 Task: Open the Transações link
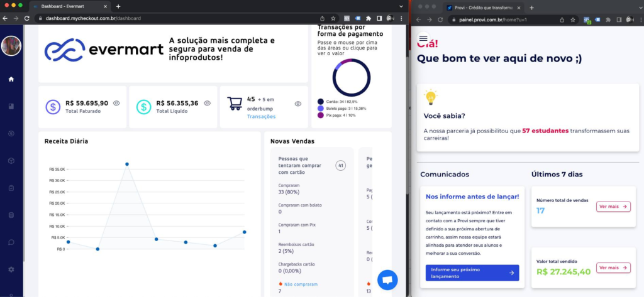coord(261,117)
